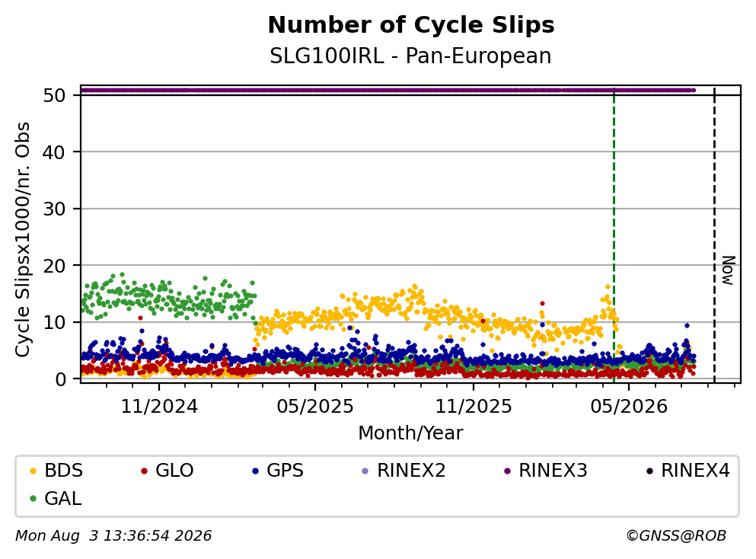Click the RINEX4 legend marker
Viewport: 756px width, 559px height.
[x=649, y=471]
